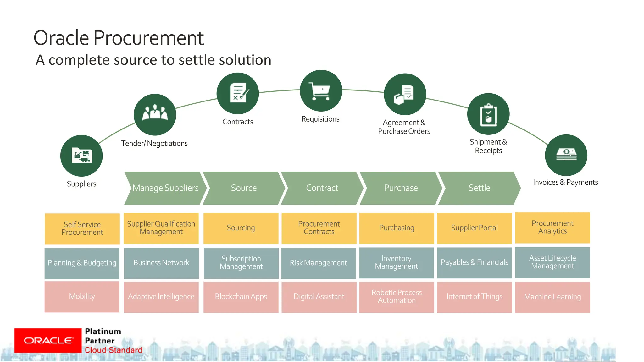Image resolution: width=644 pixels, height=362 pixels.
Task: Click the Supplier Portal yellow box
Action: (474, 228)
